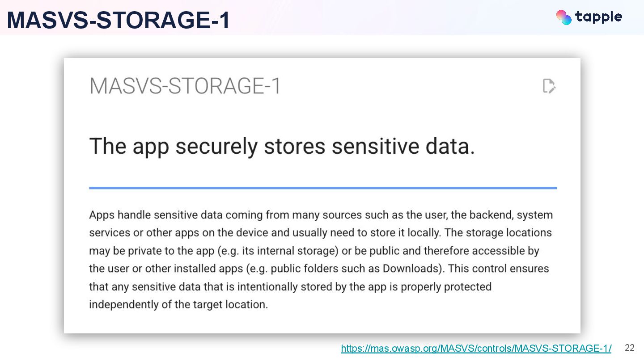Open the mas.owasp.org MASVS-STORAGE-1 link
The image size is (644, 362).
(x=476, y=349)
